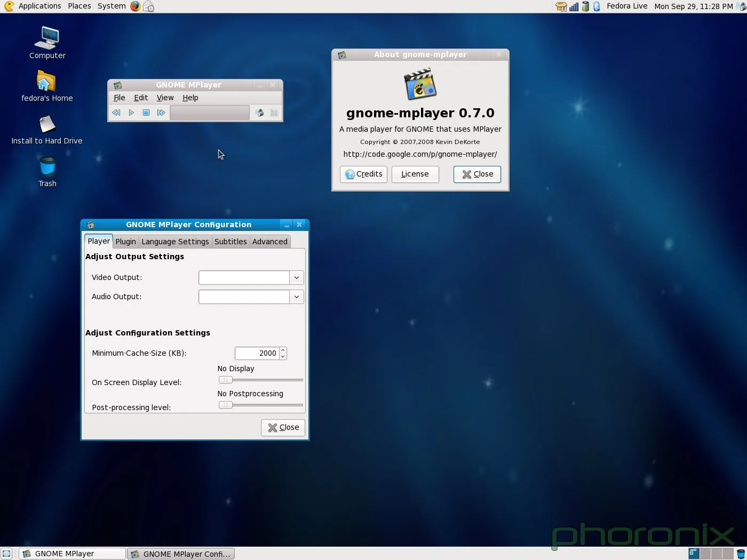
Task: Click the package updater tray icon
Action: [x=561, y=6]
